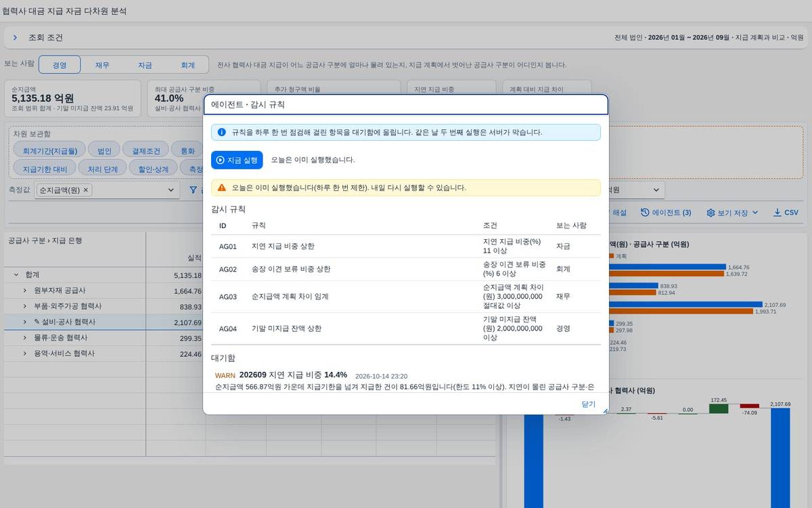Screen dimensions: 812x508
Task: Open the 해설 link in the toolbar
Action: 619,213
